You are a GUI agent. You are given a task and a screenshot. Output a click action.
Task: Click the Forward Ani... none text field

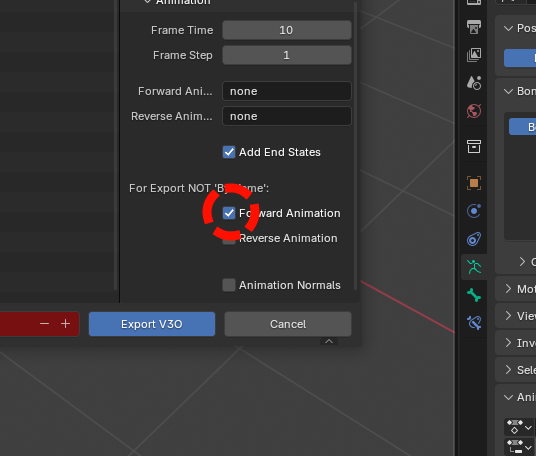point(287,91)
